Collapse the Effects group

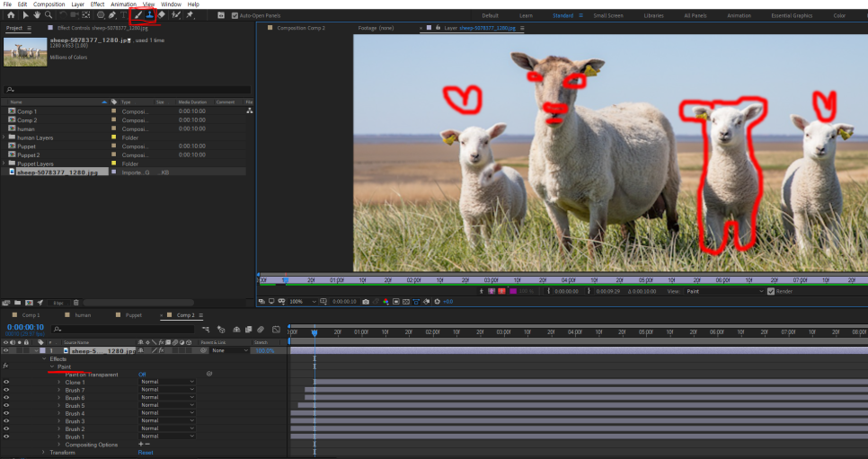45,358
